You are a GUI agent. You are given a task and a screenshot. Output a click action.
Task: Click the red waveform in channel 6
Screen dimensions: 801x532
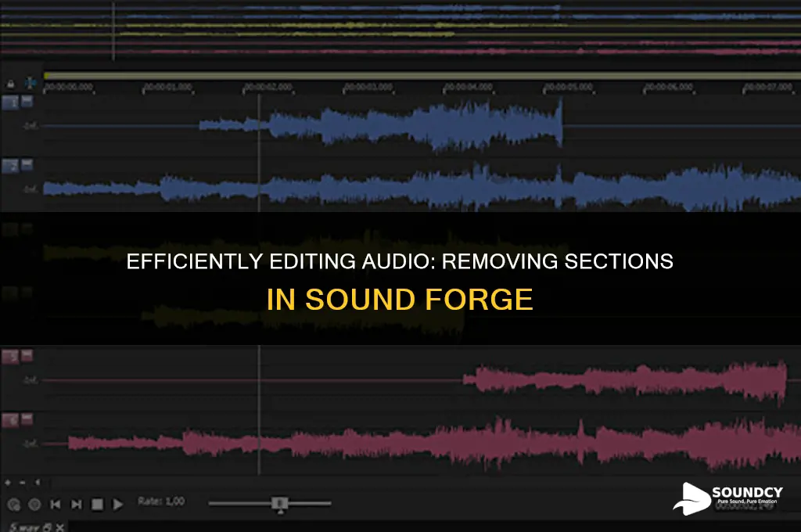tap(434, 443)
